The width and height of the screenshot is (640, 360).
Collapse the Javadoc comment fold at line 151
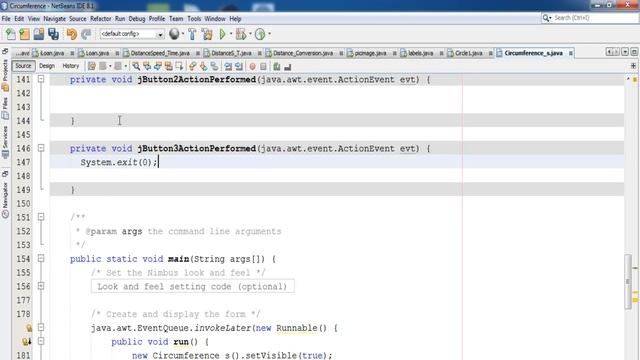pos(41,217)
